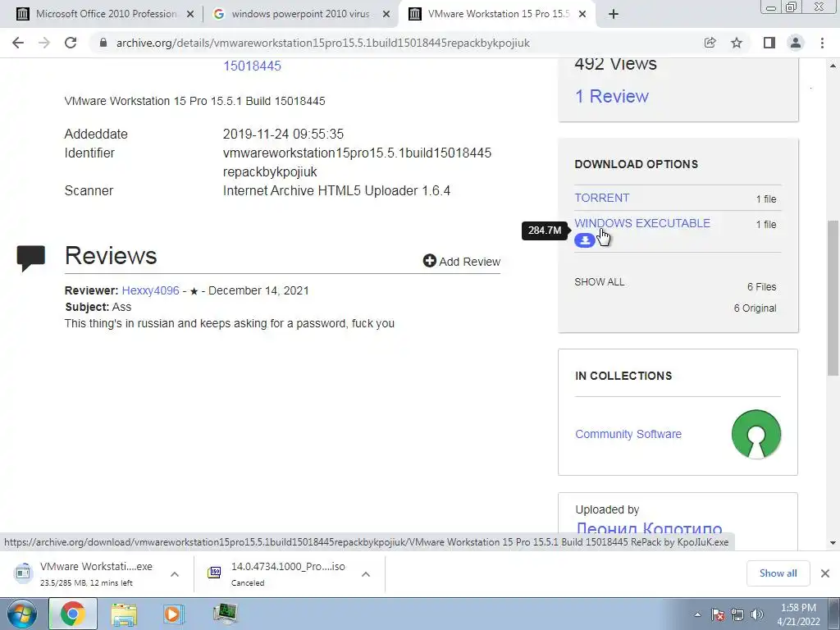Open the 15018445 blue link
The width and height of the screenshot is (840, 630).
tap(253, 66)
